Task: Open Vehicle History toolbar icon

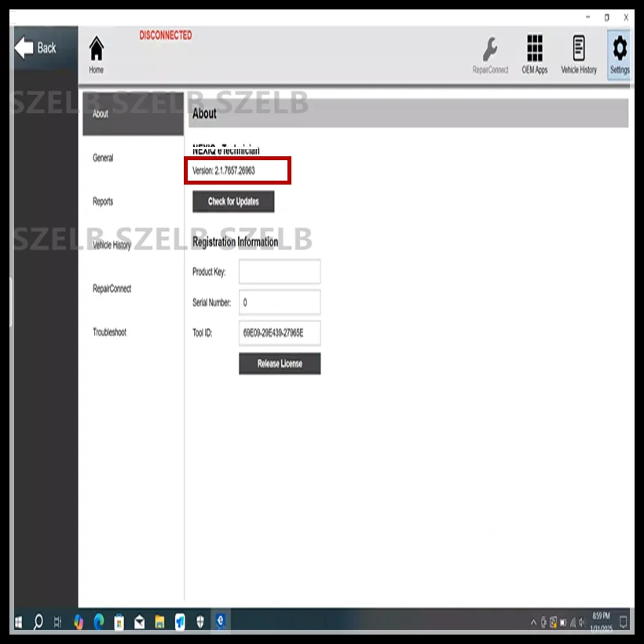Action: pyautogui.click(x=579, y=55)
